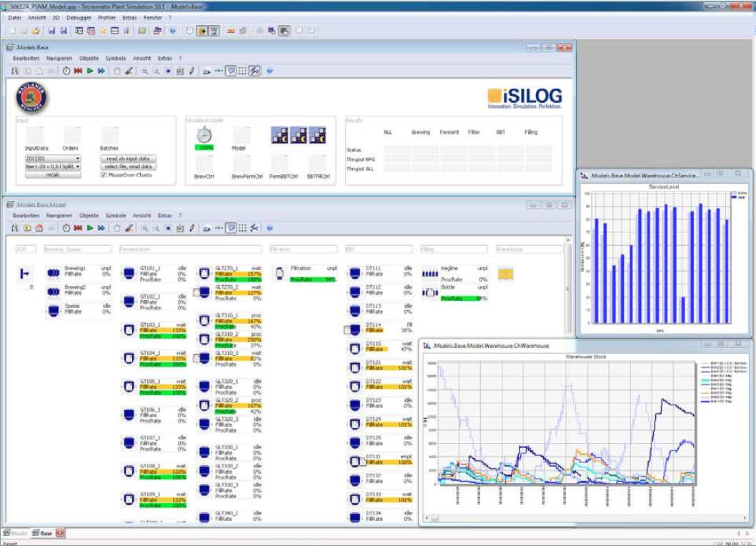Toggle grid in Models.Base.Model toolbar
Viewport: 756px width, 546px height.
[x=242, y=228]
